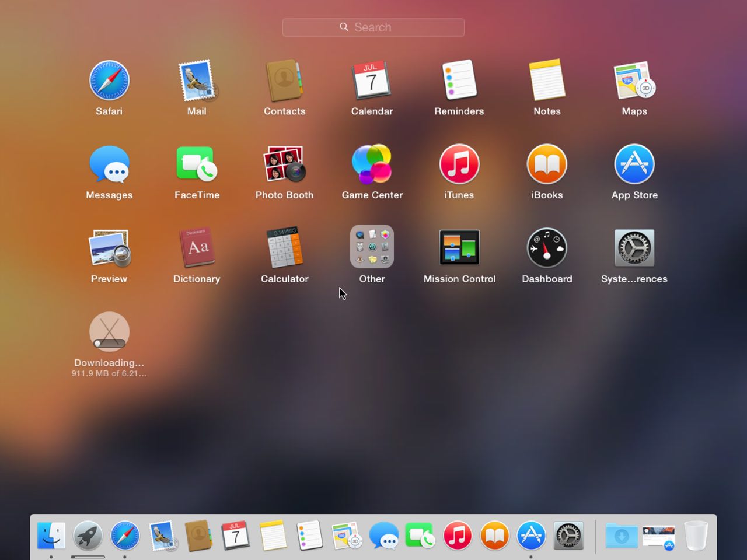The image size is (747, 560).
Task: Open Finder from the Dock
Action: pos(51,535)
